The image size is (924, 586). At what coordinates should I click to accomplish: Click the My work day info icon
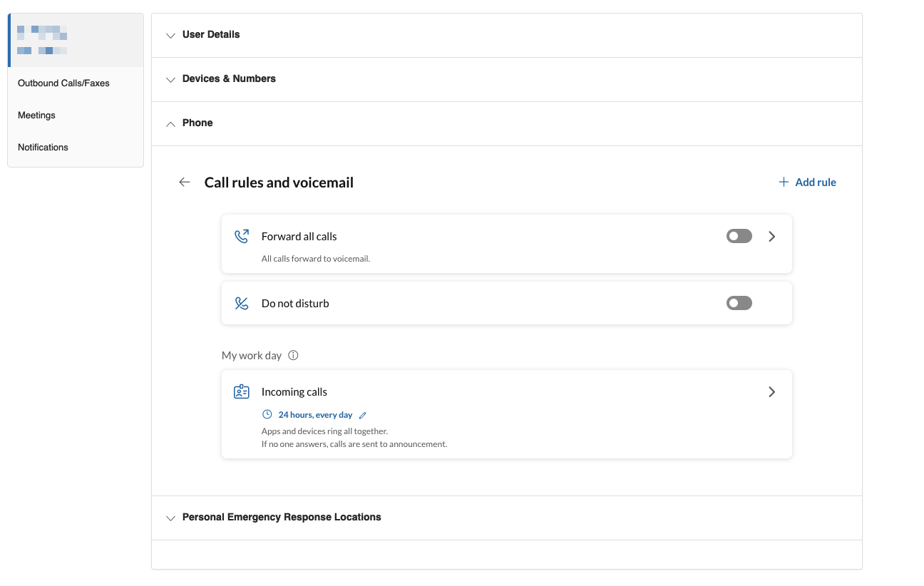[x=293, y=355]
